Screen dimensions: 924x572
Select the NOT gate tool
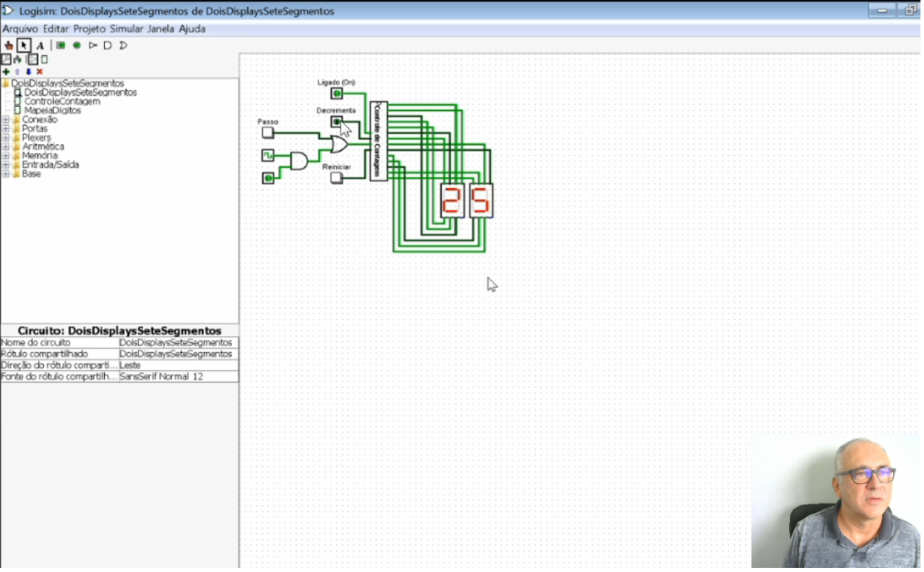tap(93, 45)
